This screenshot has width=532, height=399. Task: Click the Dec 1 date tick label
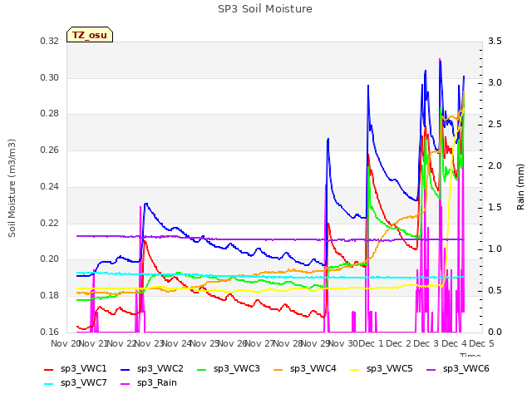371,343
